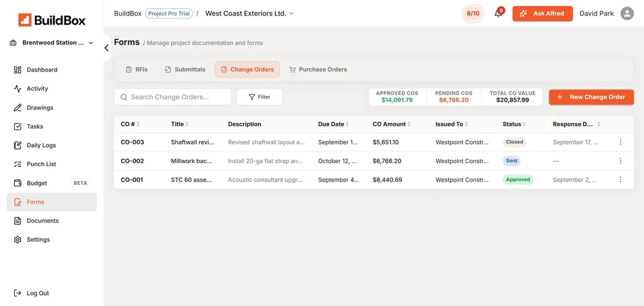The width and height of the screenshot is (644, 306).
Task: Click the Acoustic consultant upgr... description
Action: point(266,180)
